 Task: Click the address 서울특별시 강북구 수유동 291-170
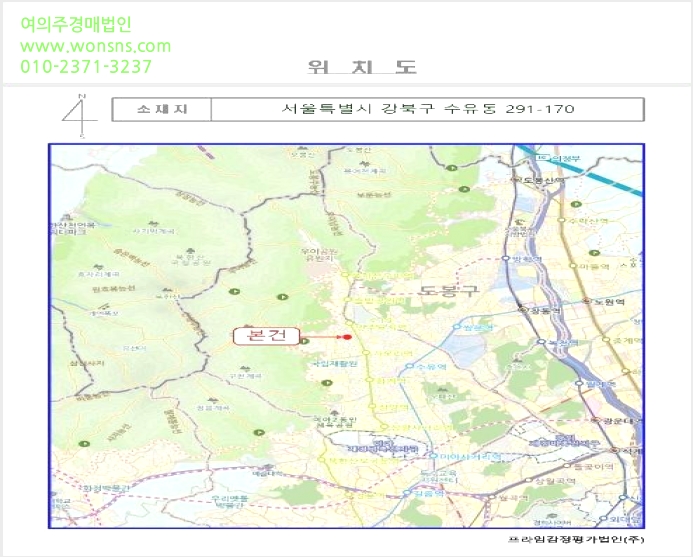pos(428,109)
